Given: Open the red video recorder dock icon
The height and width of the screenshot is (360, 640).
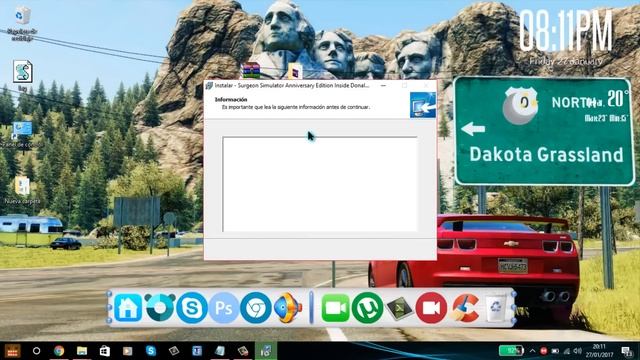Looking at the screenshot, I should [431, 308].
